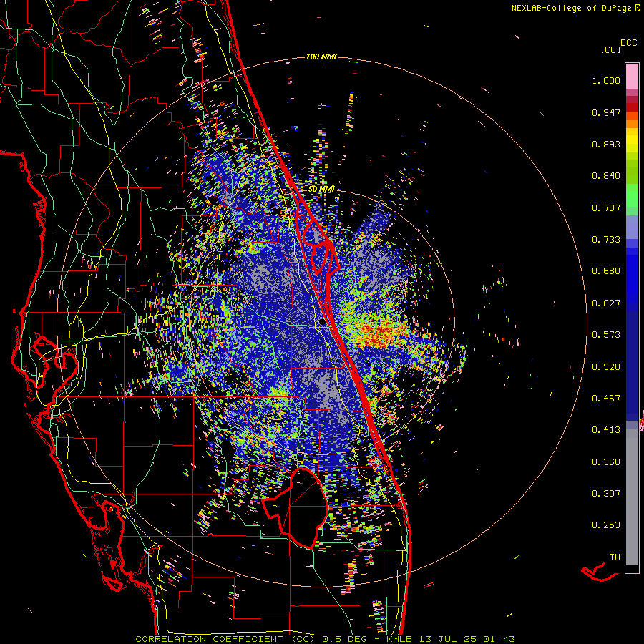
Task: Click the 0.5 DEG elevation text
Action: (x=346, y=639)
